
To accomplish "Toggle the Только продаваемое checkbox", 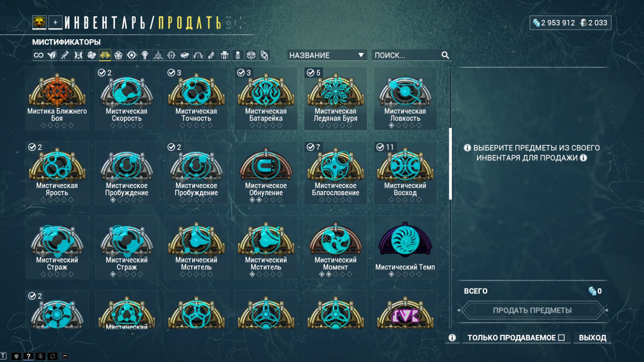I will click(561, 338).
